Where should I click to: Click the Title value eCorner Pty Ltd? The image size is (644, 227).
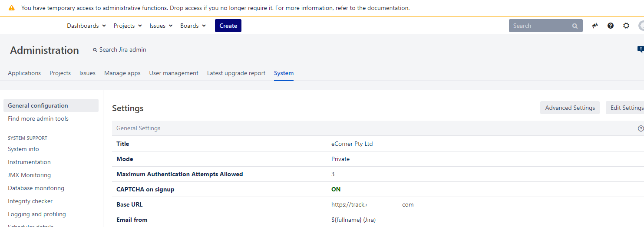click(352, 144)
